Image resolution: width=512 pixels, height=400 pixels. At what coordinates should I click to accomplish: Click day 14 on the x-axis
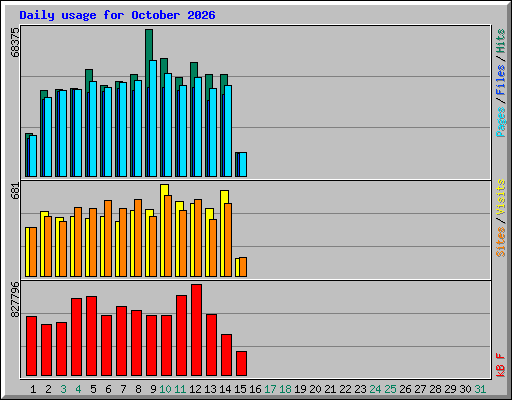point(225,389)
